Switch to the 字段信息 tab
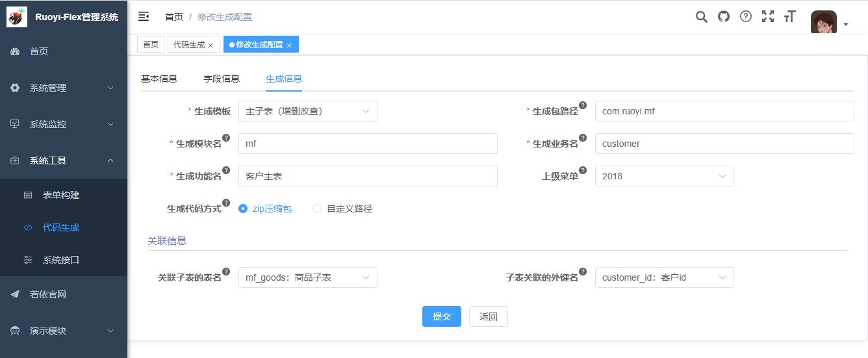Viewport: 868px width, 358px height. [x=222, y=79]
